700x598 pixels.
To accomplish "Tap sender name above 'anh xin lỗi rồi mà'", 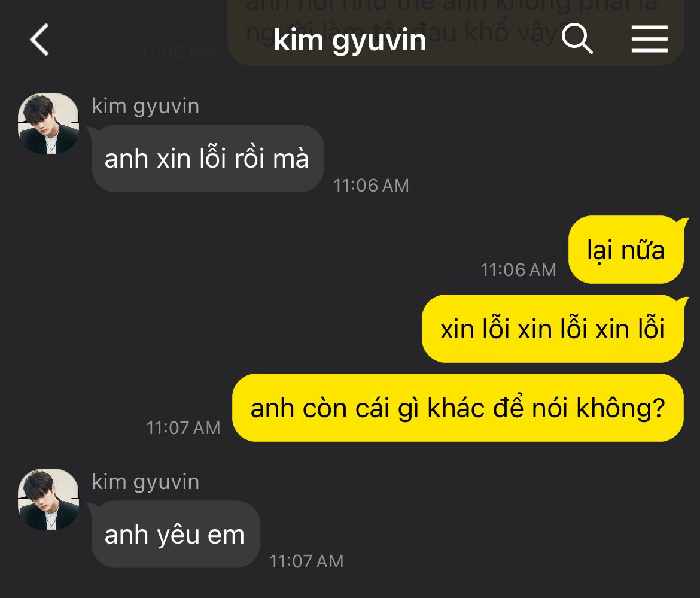I will [x=145, y=107].
